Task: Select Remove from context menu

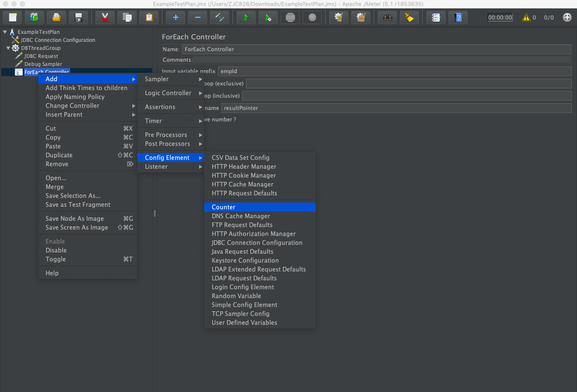Action: tap(88, 164)
